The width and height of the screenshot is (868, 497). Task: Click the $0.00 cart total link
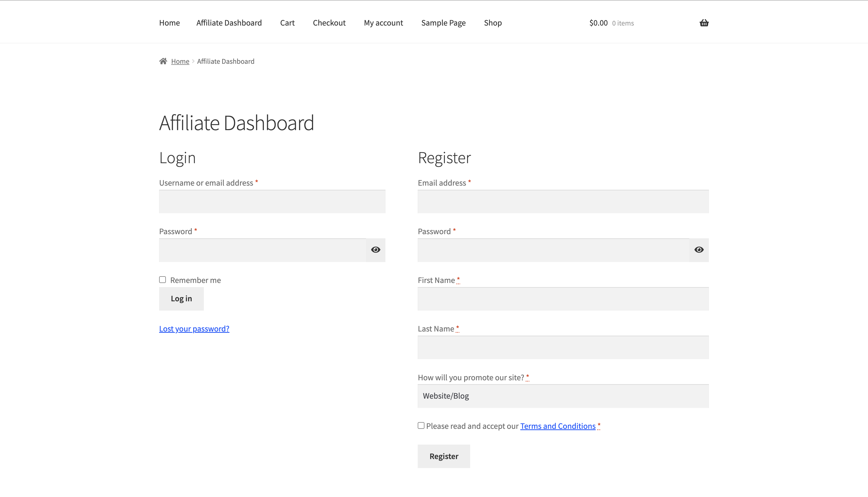pos(598,23)
